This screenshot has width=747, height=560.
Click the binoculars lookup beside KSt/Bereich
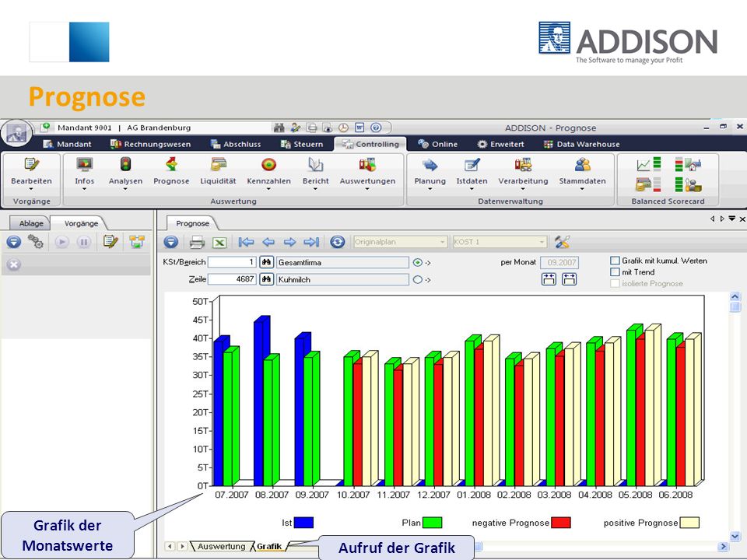click(x=266, y=262)
